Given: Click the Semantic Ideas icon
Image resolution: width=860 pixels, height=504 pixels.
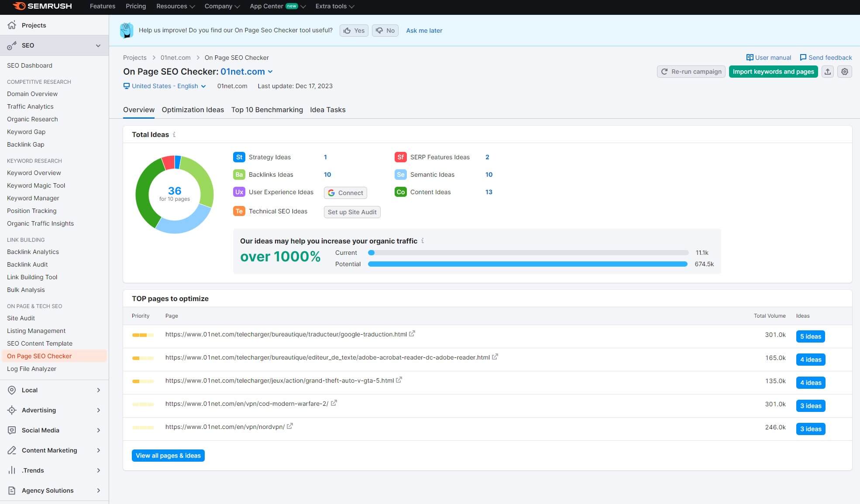Looking at the screenshot, I should tap(400, 175).
